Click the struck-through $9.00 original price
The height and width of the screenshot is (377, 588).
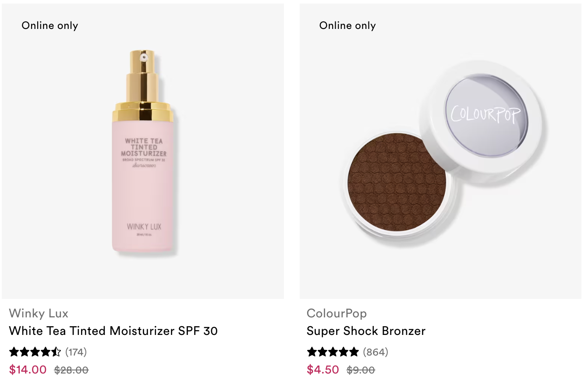tap(361, 370)
